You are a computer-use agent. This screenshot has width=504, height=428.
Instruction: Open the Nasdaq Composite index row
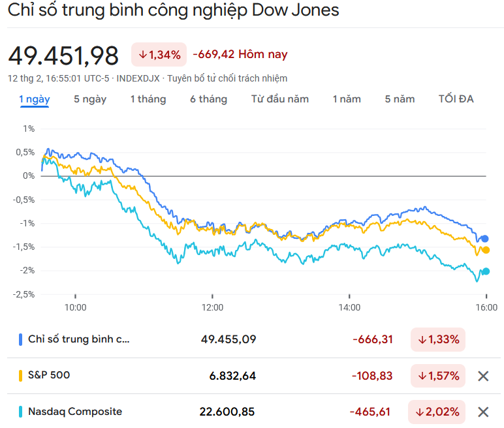(75, 412)
